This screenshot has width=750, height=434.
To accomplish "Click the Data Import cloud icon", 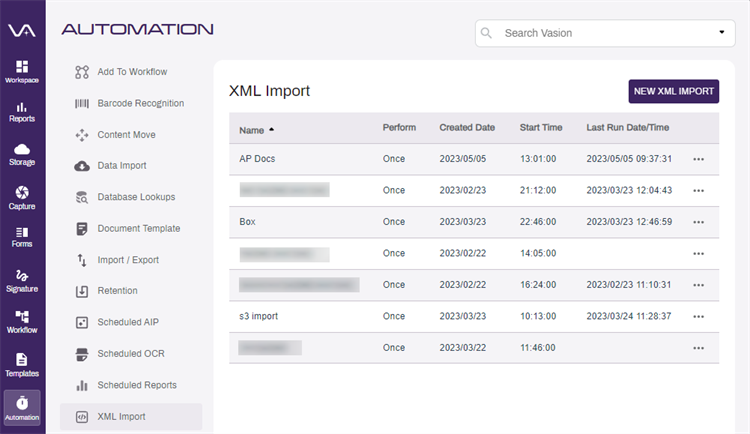I will click(x=82, y=166).
